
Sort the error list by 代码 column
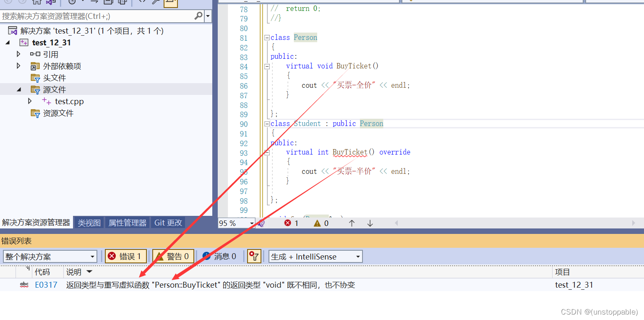coord(42,272)
